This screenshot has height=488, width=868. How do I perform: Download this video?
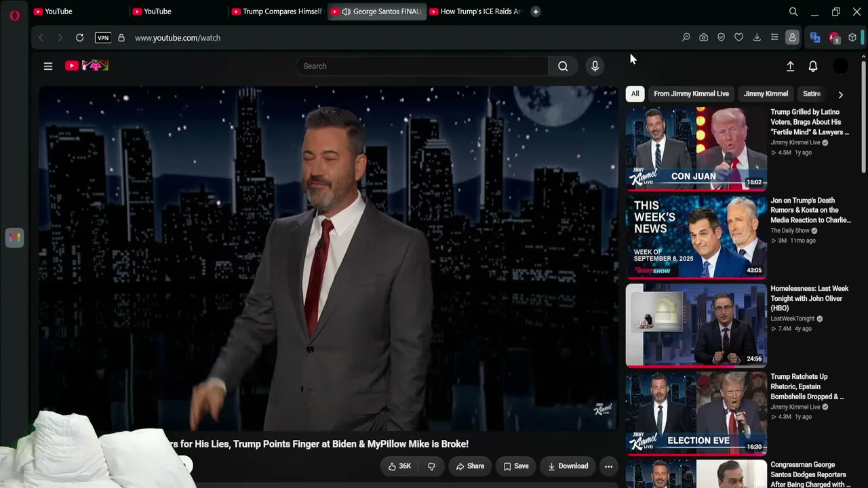[568, 466]
